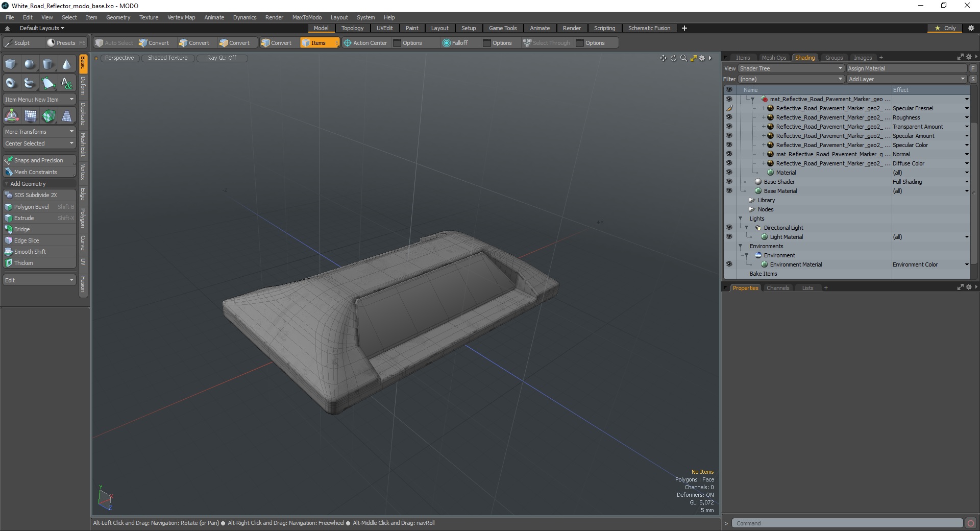980x531 pixels.
Task: Click the Action Center icon
Action: [348, 43]
